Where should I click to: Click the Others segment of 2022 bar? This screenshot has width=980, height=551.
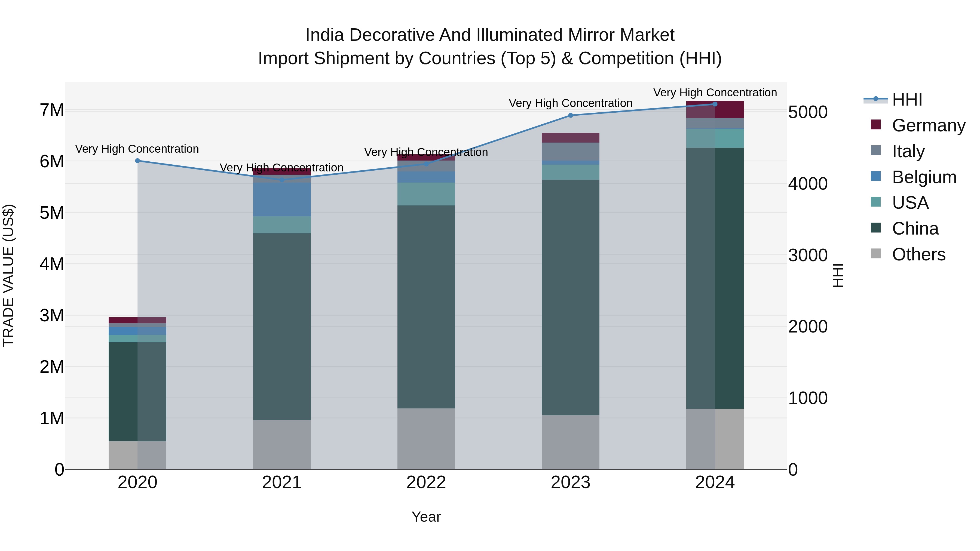[x=426, y=439]
